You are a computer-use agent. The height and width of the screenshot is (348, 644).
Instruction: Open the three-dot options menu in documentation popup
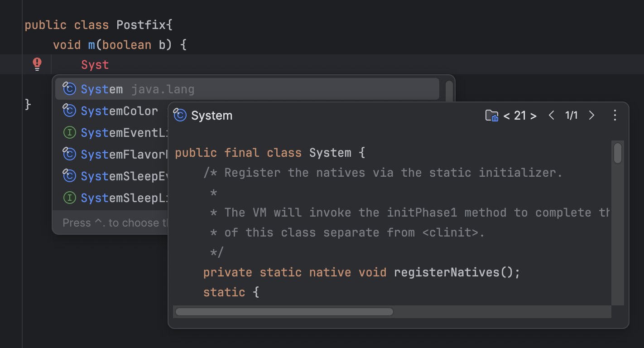(x=615, y=116)
